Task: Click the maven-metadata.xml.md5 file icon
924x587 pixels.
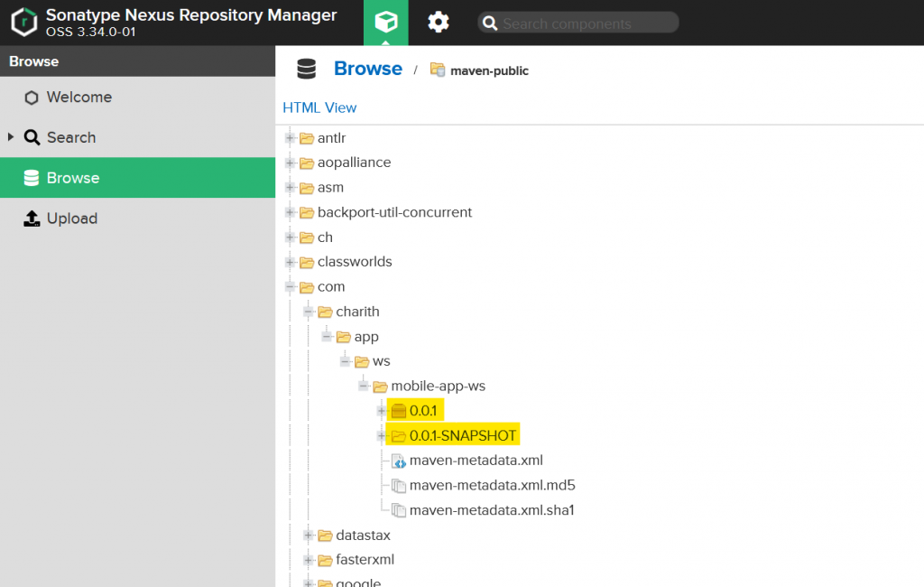Action: [399, 486]
